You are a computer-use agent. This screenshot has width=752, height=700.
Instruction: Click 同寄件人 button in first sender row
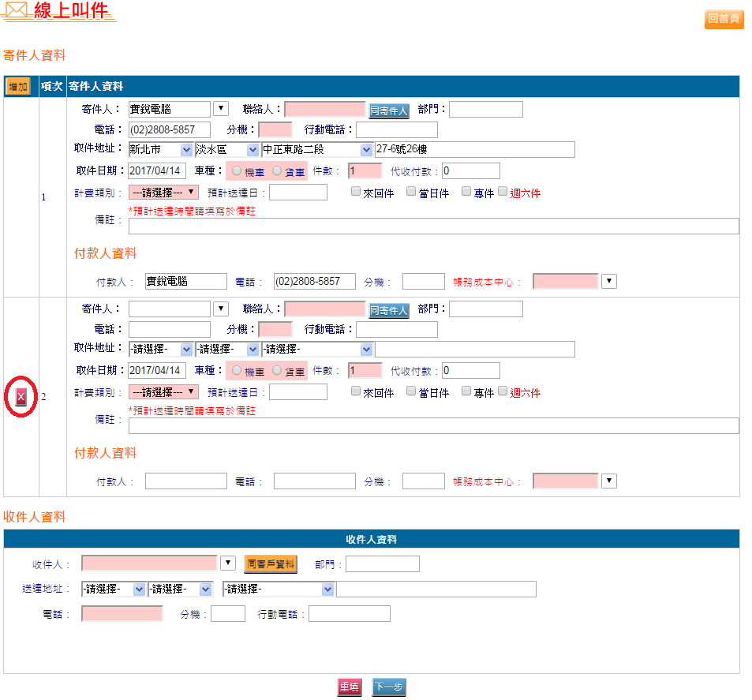[x=389, y=111]
